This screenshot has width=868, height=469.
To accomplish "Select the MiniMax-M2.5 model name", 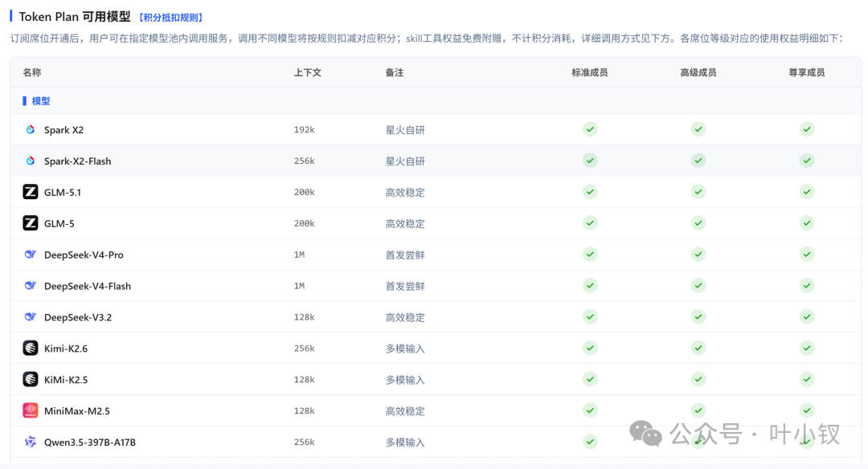I will pyautogui.click(x=77, y=411).
